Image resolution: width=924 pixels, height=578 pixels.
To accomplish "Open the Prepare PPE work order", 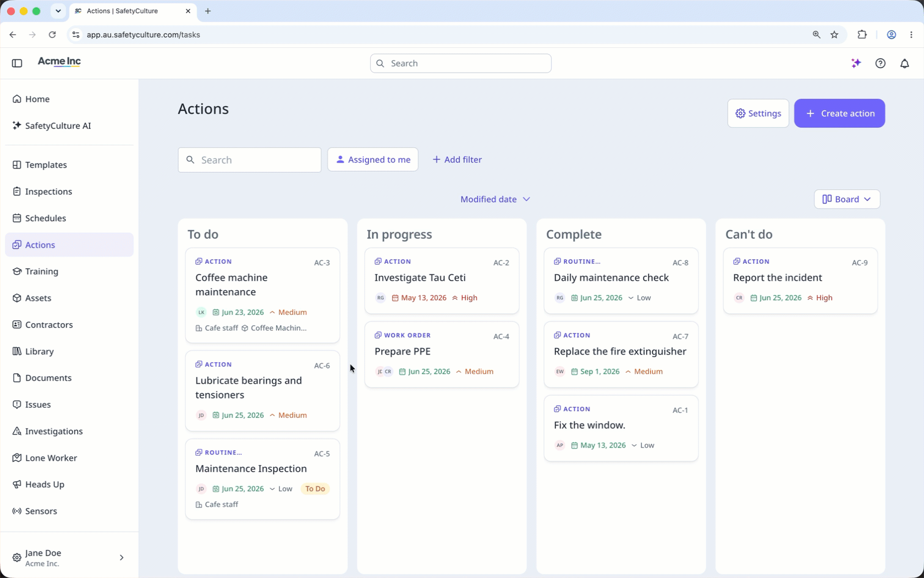I will (x=442, y=355).
